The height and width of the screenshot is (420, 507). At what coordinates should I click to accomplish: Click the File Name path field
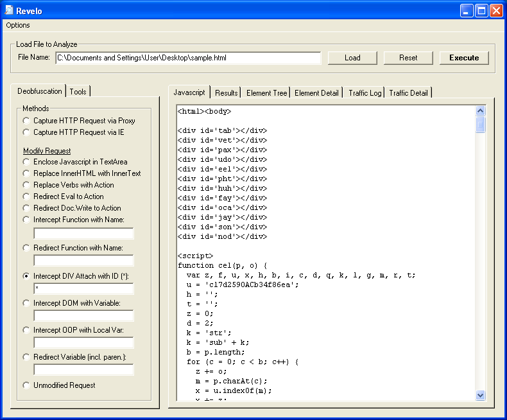point(188,58)
